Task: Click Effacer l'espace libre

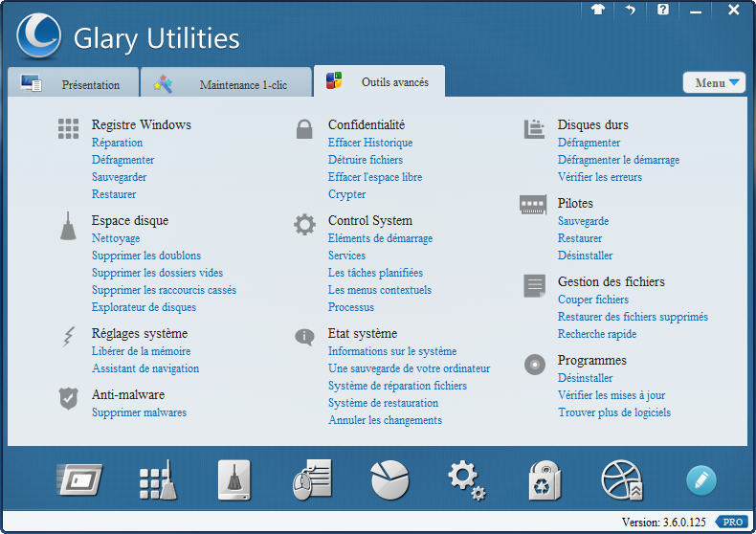Action: (375, 177)
